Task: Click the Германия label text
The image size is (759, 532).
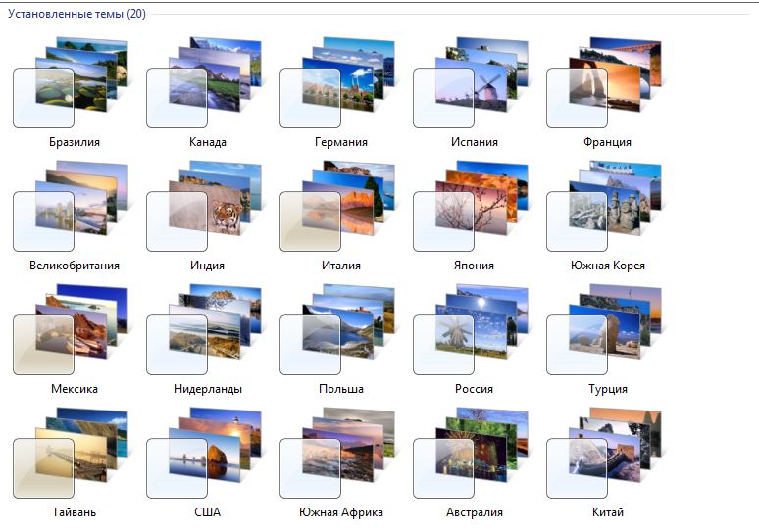Action: click(341, 142)
